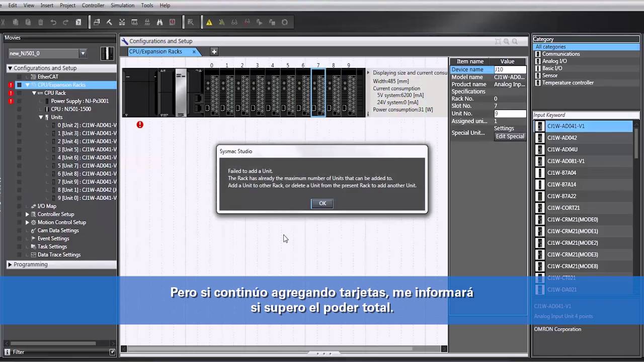The width and height of the screenshot is (644, 362).
Task: Open Troubleshooting yellow warning triangle icon
Action: pyautogui.click(x=209, y=22)
